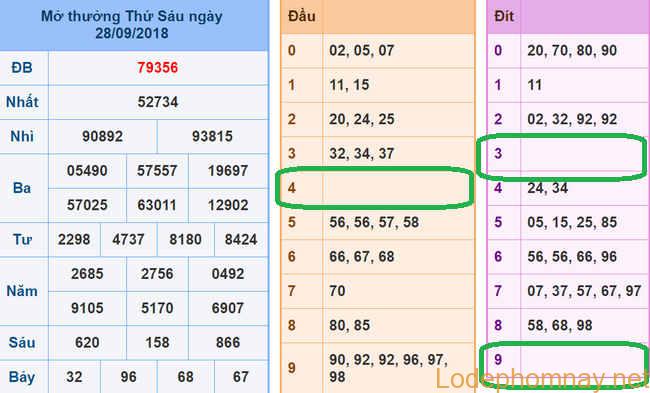Click the number 90892

click(x=102, y=136)
